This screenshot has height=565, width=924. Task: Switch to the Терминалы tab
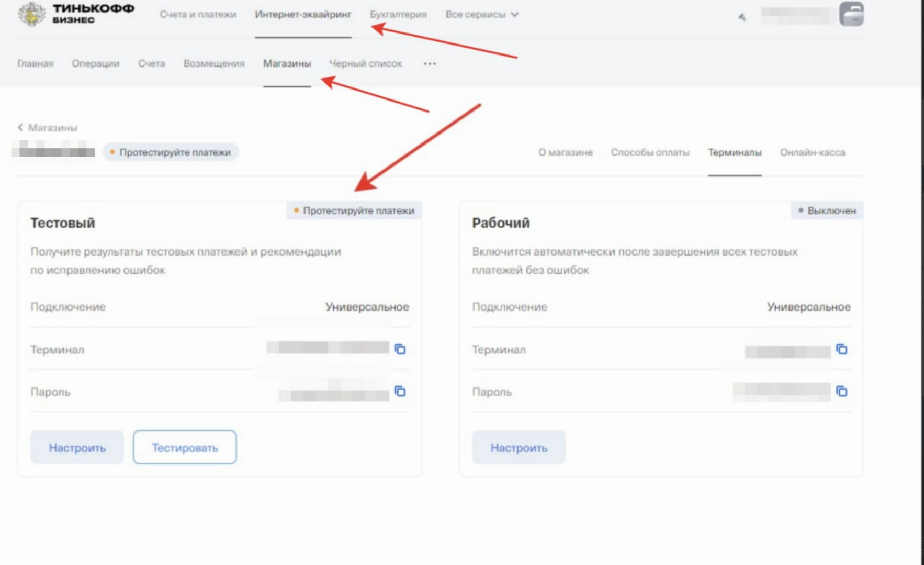click(x=735, y=152)
